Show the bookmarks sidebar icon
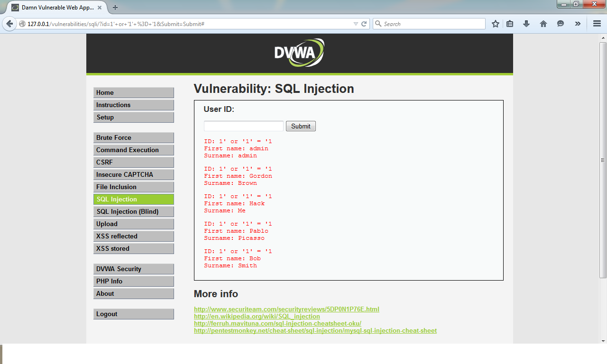This screenshot has height=364, width=607. [510, 23]
